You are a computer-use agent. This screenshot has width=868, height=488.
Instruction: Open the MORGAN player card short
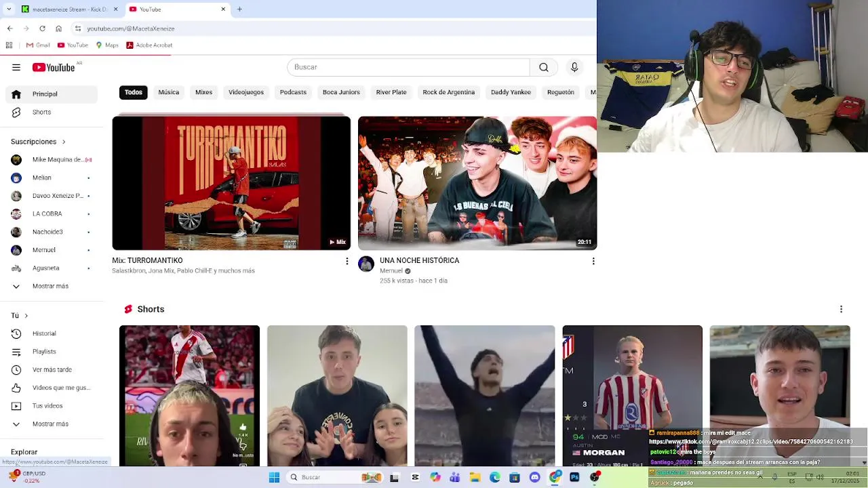[632, 396]
